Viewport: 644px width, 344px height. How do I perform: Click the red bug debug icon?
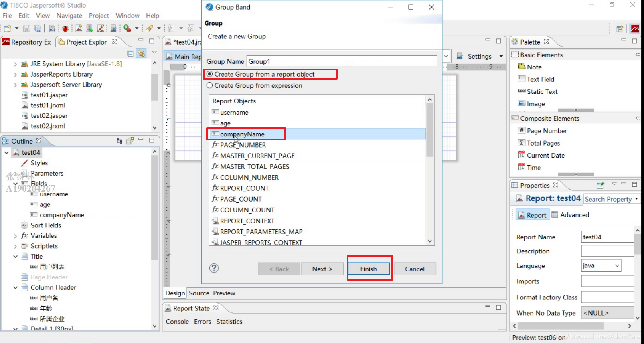point(65,28)
